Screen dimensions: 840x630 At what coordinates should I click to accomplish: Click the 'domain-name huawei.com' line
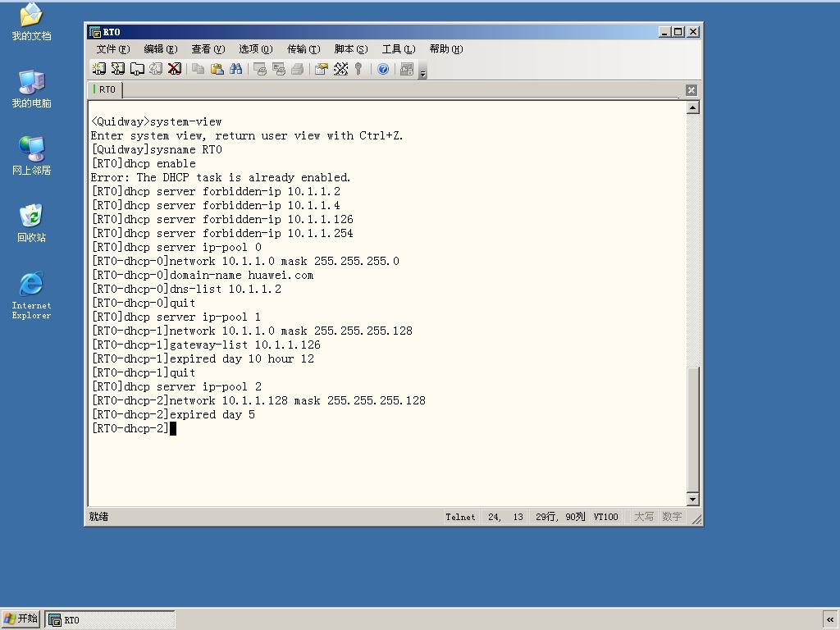[x=203, y=276]
